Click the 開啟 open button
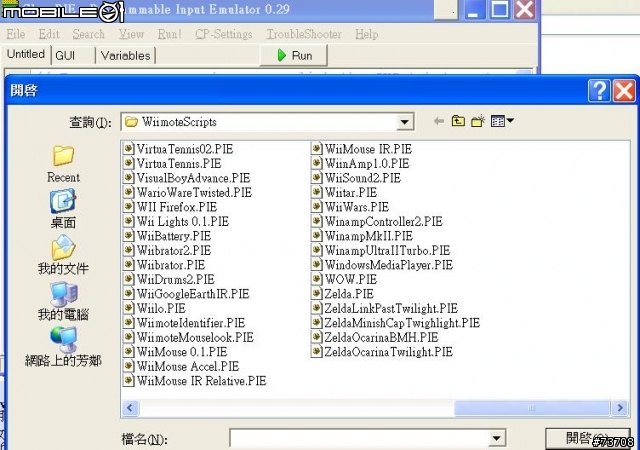This screenshot has height=450, width=640. [x=587, y=439]
